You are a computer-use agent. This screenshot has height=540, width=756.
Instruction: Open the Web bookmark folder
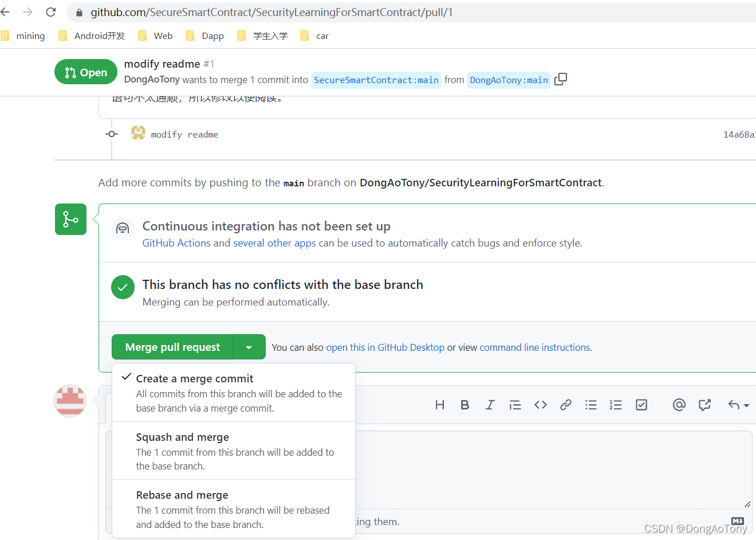pyautogui.click(x=155, y=36)
